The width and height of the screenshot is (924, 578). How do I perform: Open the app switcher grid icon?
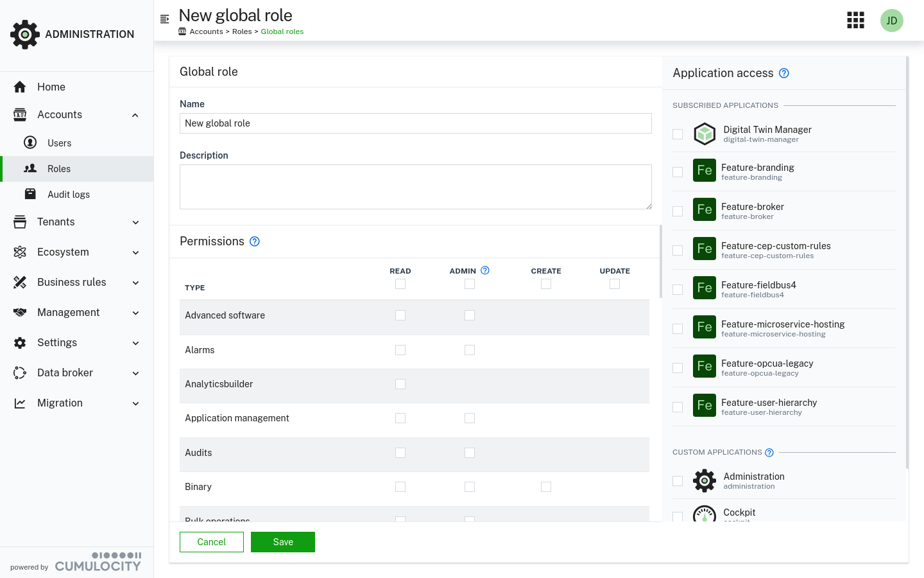click(x=855, y=20)
